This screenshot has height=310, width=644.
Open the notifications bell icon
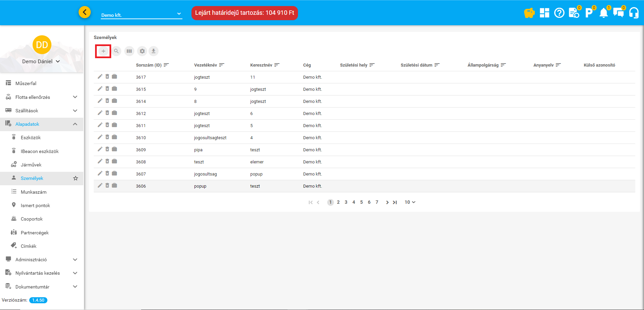pos(604,13)
